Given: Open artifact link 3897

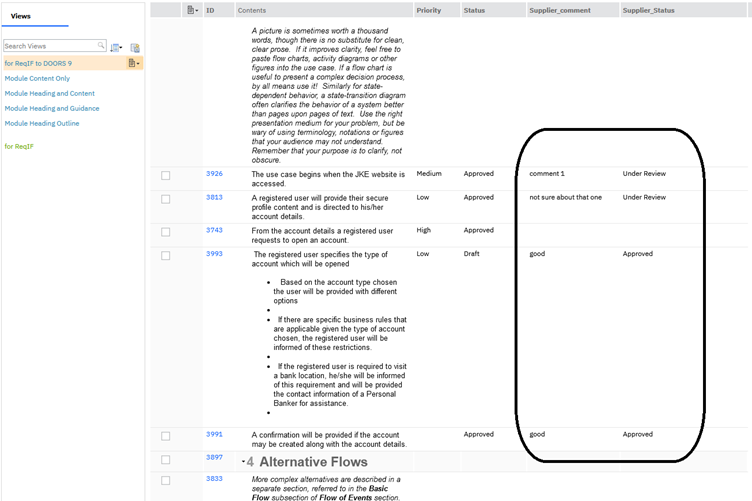Looking at the screenshot, I should (214, 458).
